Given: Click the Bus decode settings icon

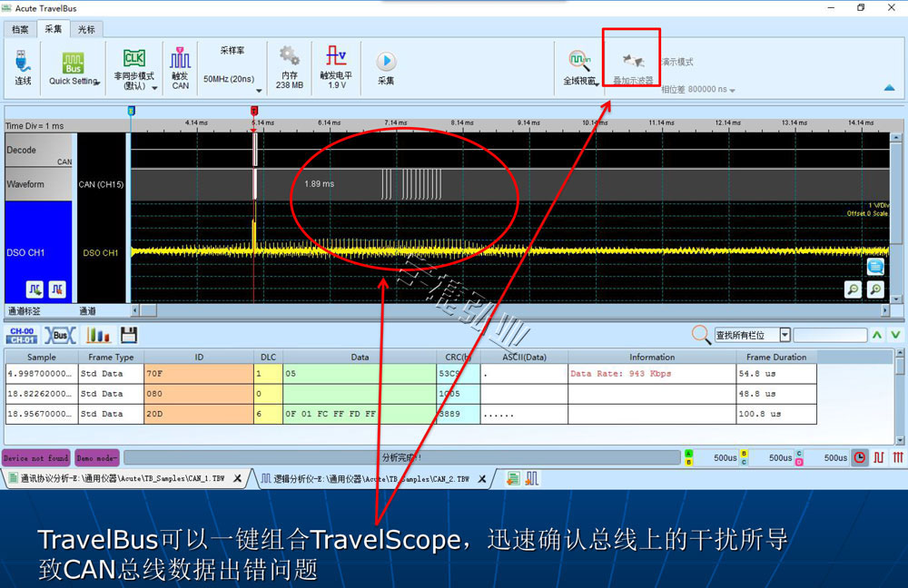Looking at the screenshot, I should point(60,335).
